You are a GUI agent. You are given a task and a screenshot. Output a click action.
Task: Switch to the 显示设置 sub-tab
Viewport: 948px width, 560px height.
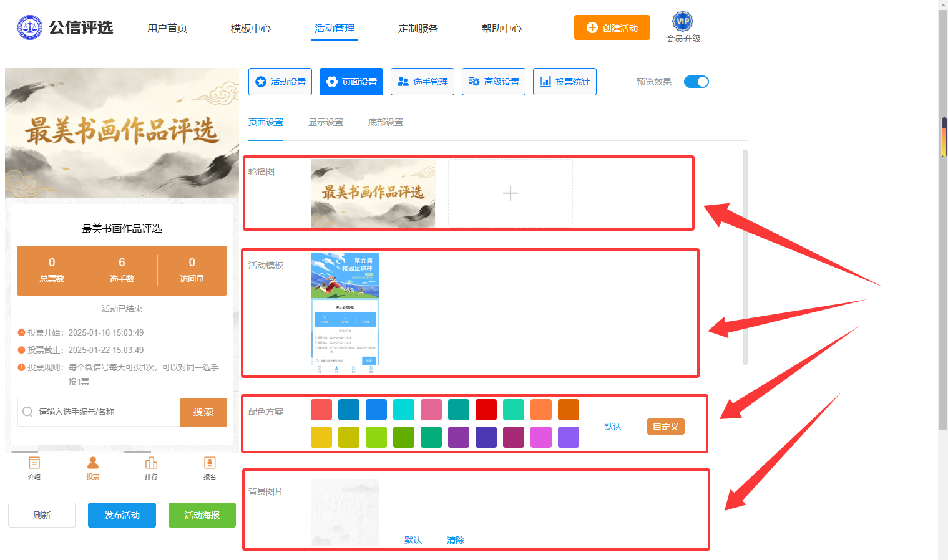click(326, 122)
